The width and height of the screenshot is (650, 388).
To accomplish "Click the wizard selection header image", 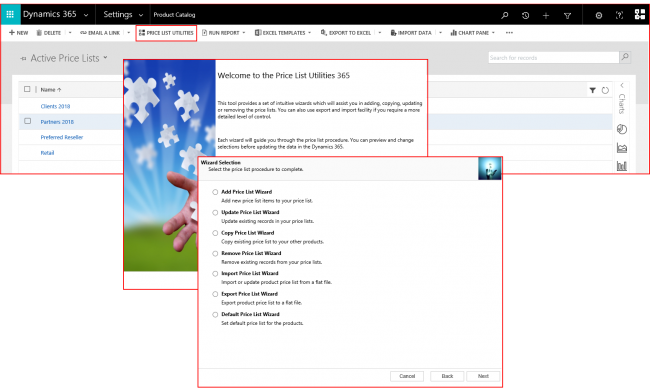I will [490, 168].
